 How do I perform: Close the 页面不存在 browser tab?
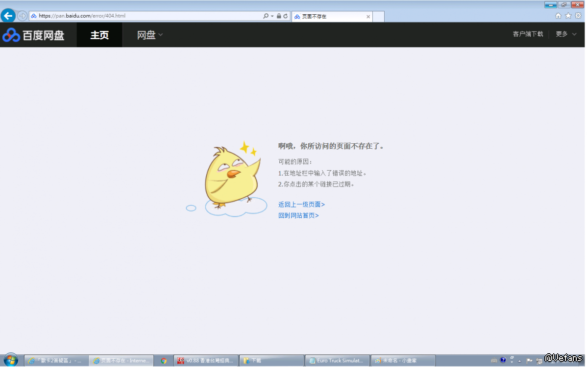(x=368, y=16)
